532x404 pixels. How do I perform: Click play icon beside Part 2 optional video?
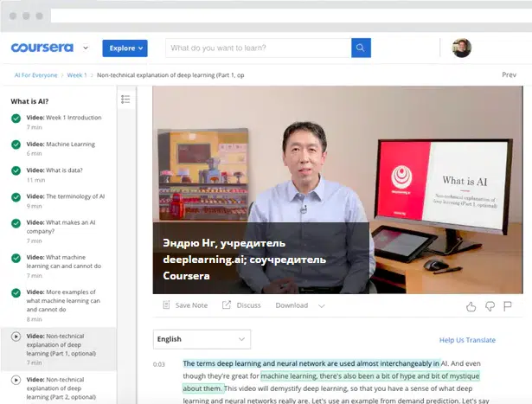point(16,380)
